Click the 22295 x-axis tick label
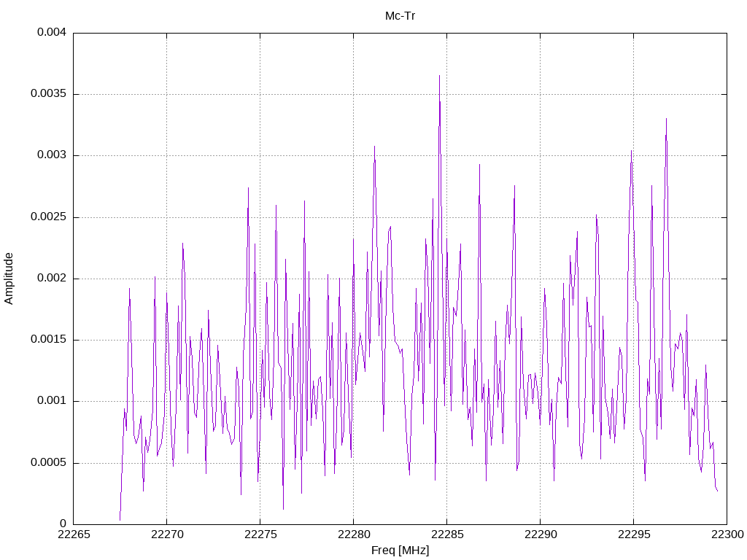 pos(634,534)
